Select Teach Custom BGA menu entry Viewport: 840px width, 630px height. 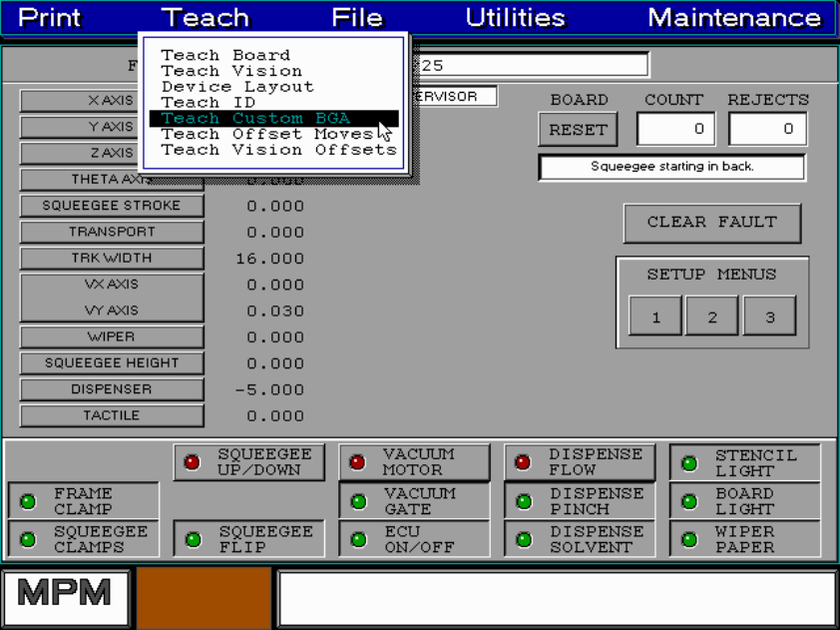[x=256, y=119]
